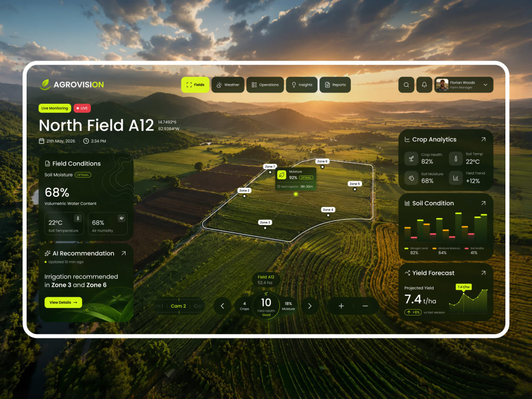Screen dimensions: 532x399
Task: Click the 18% Moisture value near dial
Action: [288, 306]
